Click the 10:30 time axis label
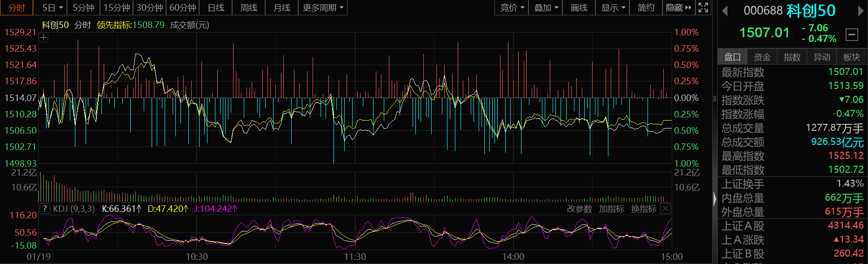 (197, 257)
